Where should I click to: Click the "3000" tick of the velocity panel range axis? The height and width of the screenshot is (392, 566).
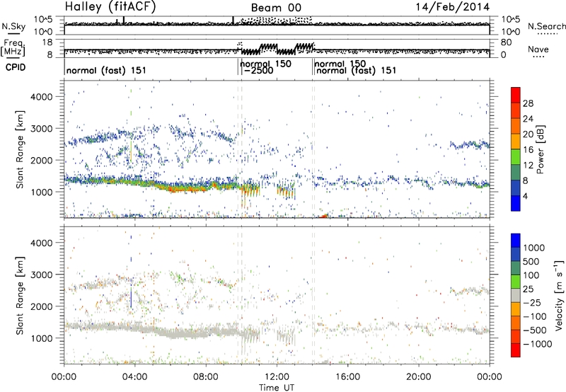tap(41, 275)
